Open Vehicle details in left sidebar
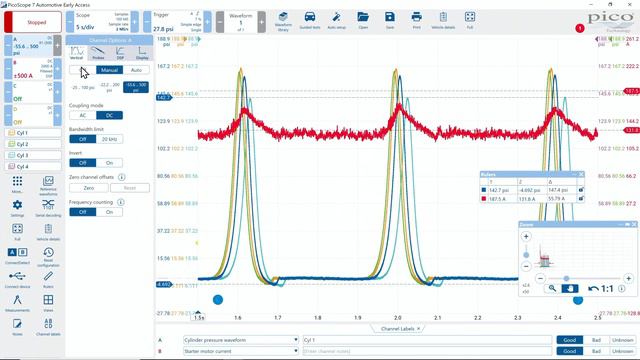The width and height of the screenshot is (640, 360). click(48, 232)
